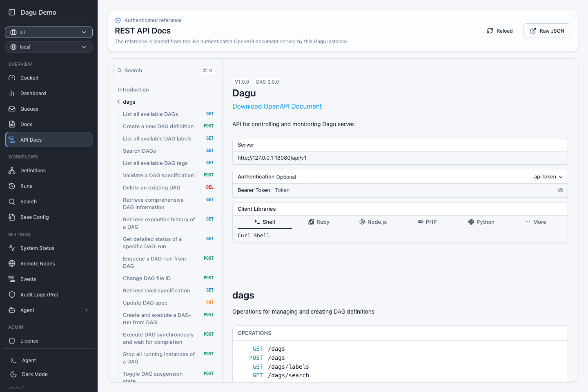Open 'Stop all running instances of a DAG'
Image resolution: width=588 pixels, height=392 pixels.
click(x=168, y=358)
